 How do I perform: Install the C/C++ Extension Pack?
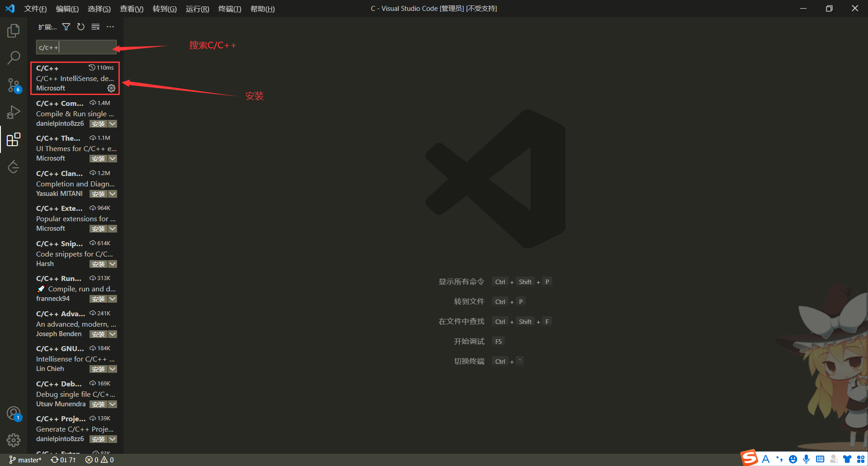coord(98,229)
